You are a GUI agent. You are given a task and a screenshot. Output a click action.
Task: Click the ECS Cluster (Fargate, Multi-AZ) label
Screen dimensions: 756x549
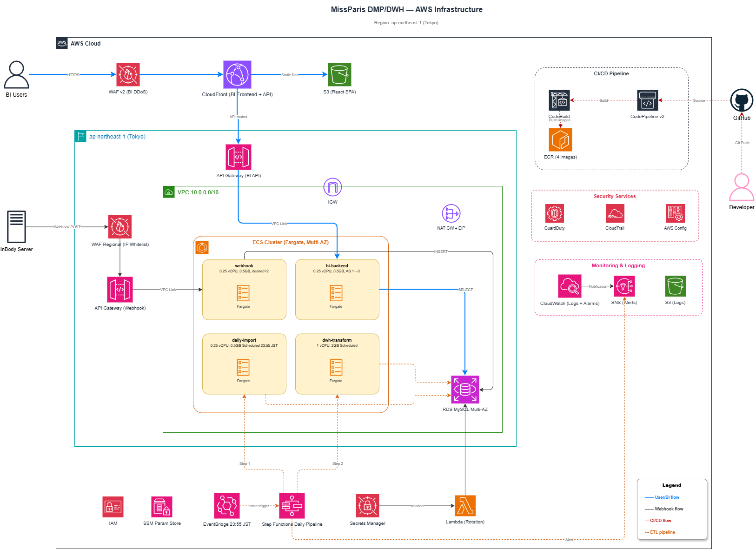(x=291, y=242)
